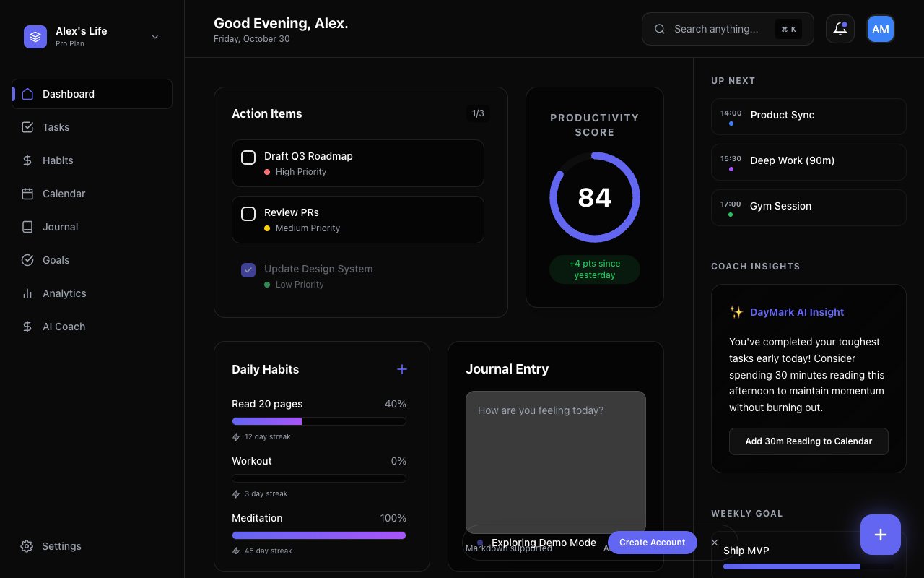Click the 1/3 action items counter
This screenshot has height=578, width=924.
click(x=478, y=113)
